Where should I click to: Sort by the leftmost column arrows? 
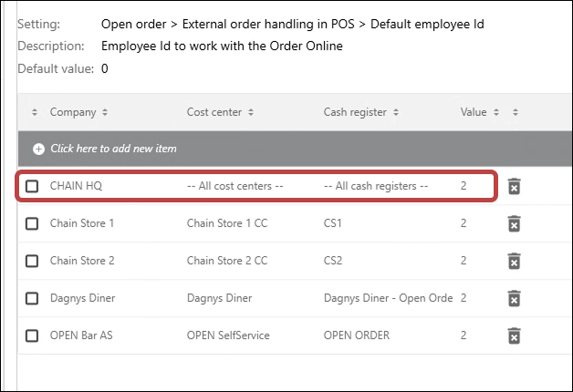click(x=35, y=112)
